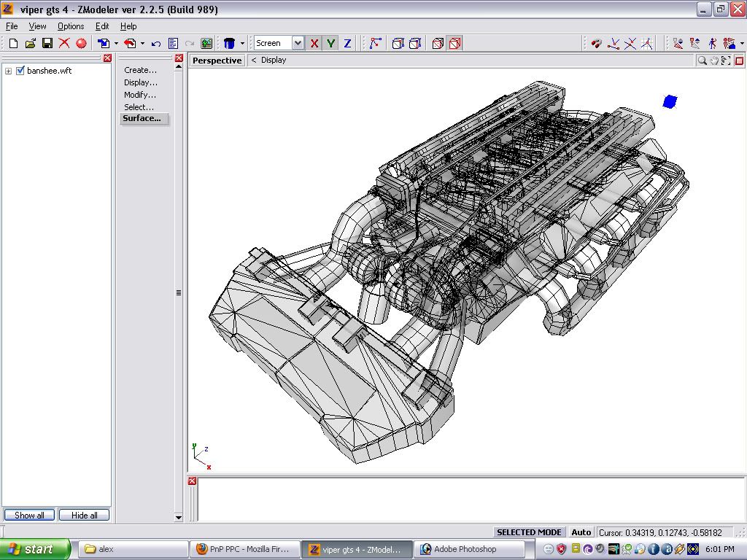Open the Options menu
The height and width of the screenshot is (560, 747).
pyautogui.click(x=71, y=26)
